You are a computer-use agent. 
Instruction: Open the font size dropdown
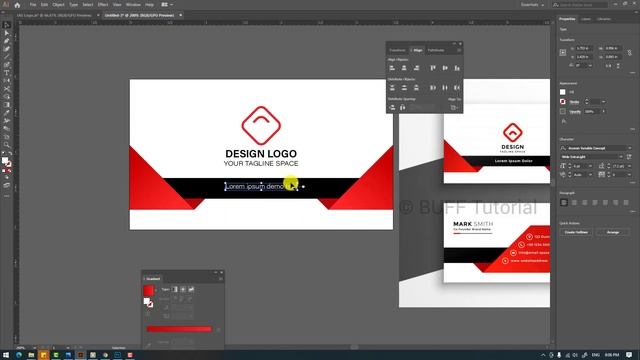click(x=590, y=166)
